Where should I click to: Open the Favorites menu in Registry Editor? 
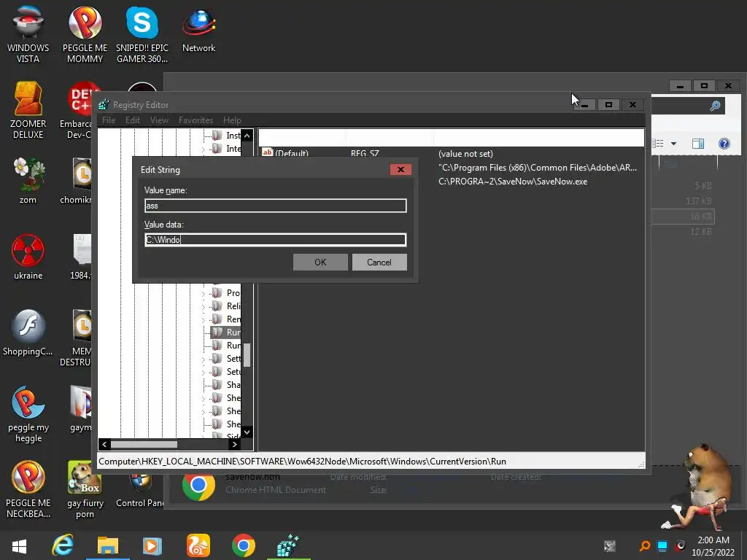(x=196, y=120)
